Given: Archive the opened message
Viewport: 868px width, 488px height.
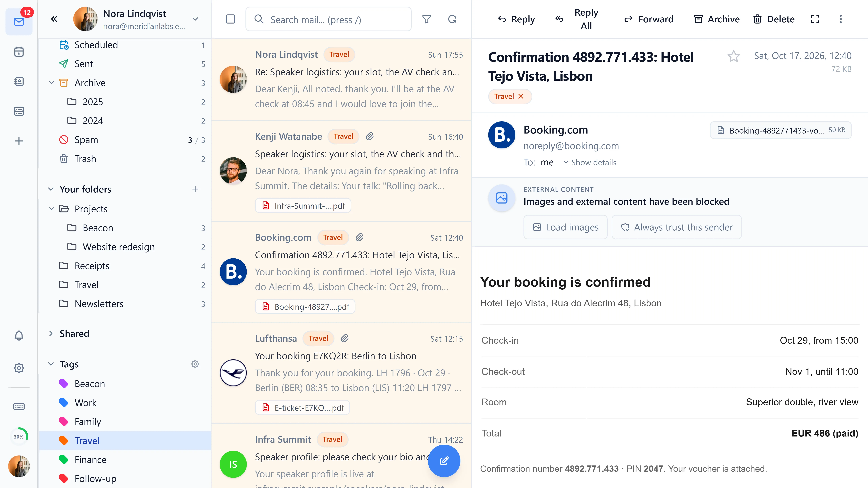Looking at the screenshot, I should tap(717, 19).
